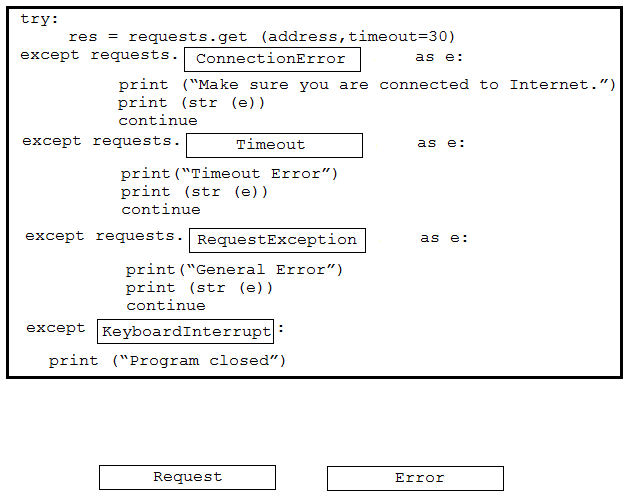Click the 'Make sure you are connected' print line
633x499 pixels.
367,85
